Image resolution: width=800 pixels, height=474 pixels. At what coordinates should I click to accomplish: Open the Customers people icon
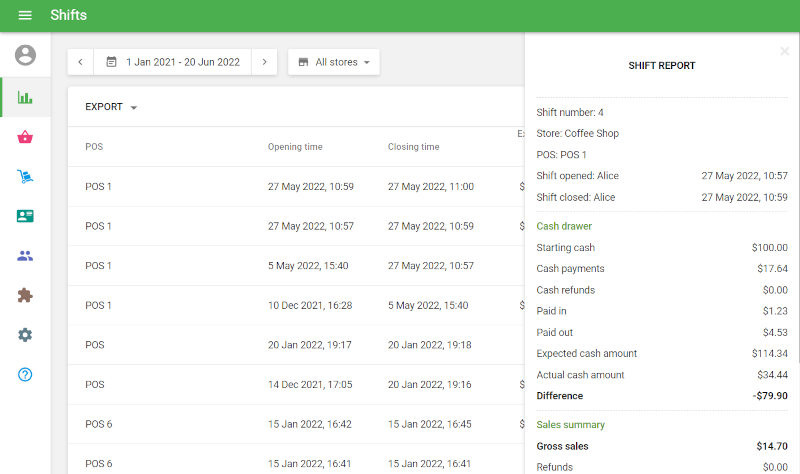click(x=25, y=256)
